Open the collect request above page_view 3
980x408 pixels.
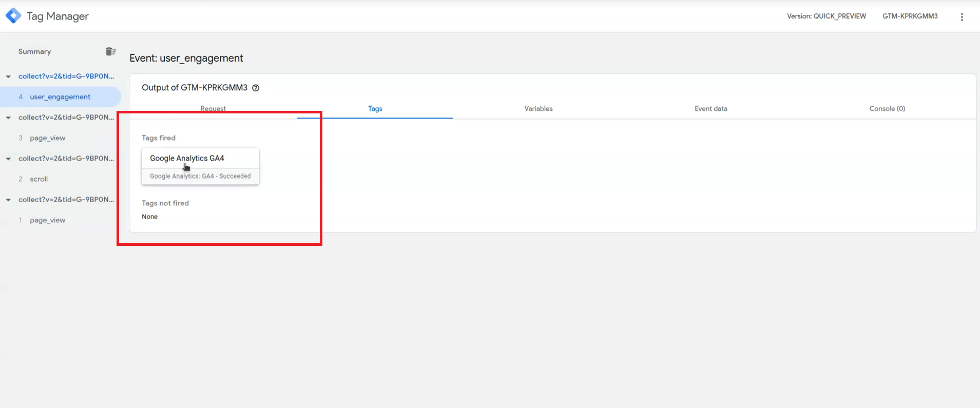66,117
